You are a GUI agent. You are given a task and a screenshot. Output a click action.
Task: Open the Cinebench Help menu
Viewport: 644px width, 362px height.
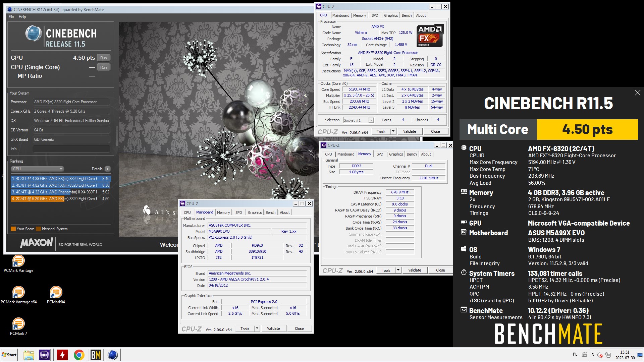(22, 17)
